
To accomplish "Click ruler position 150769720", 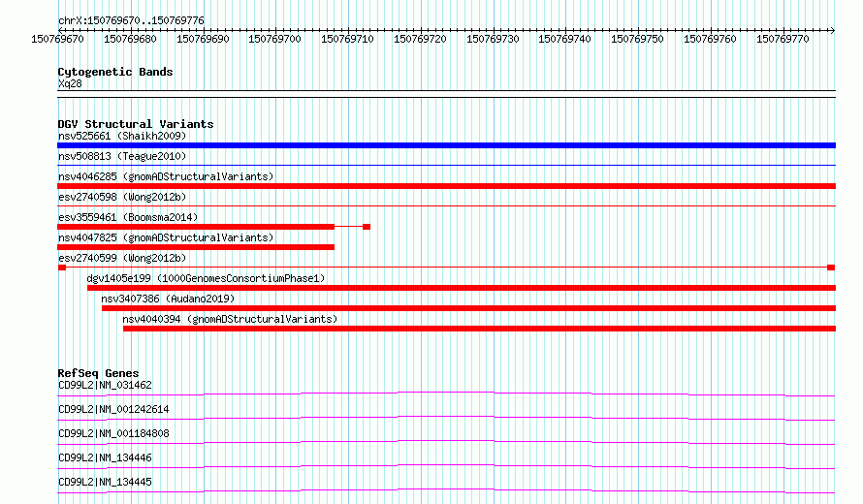I will pyautogui.click(x=420, y=39).
